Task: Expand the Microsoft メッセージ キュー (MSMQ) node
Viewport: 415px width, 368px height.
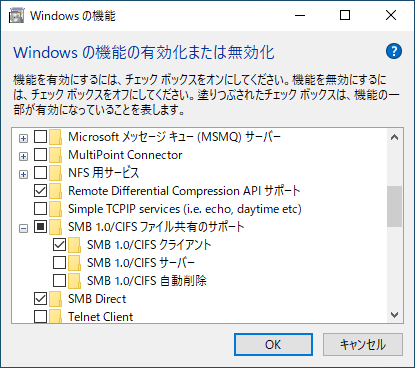Action: point(23,138)
